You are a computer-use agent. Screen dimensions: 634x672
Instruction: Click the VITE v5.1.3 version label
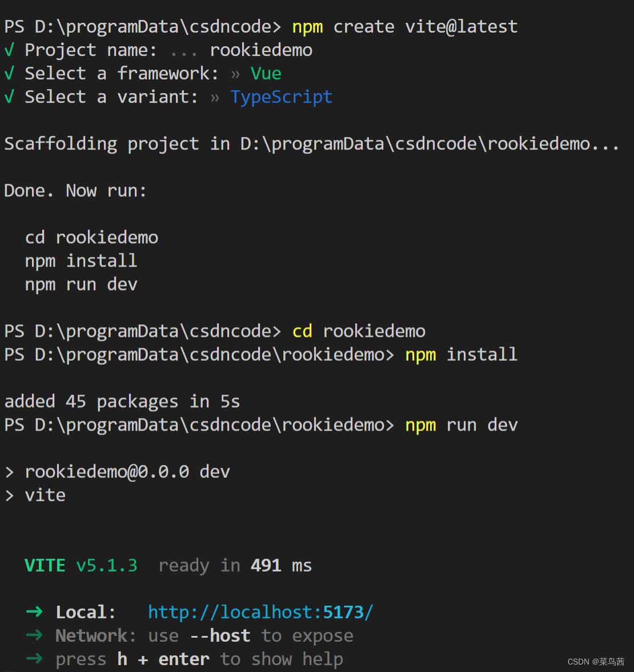(x=81, y=565)
